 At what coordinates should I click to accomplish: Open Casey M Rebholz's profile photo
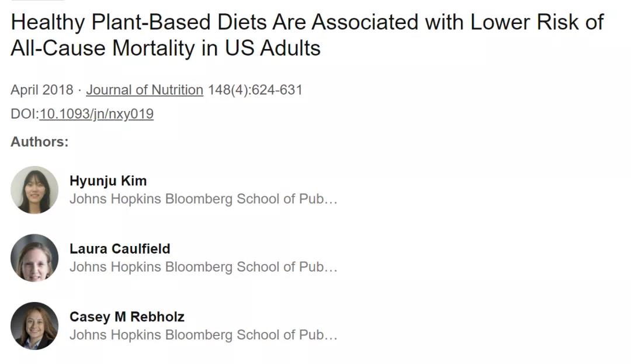pyautogui.click(x=34, y=326)
